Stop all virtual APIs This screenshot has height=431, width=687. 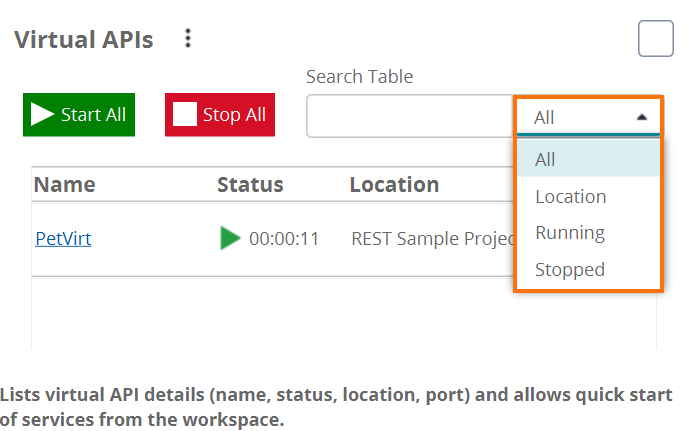click(x=220, y=115)
